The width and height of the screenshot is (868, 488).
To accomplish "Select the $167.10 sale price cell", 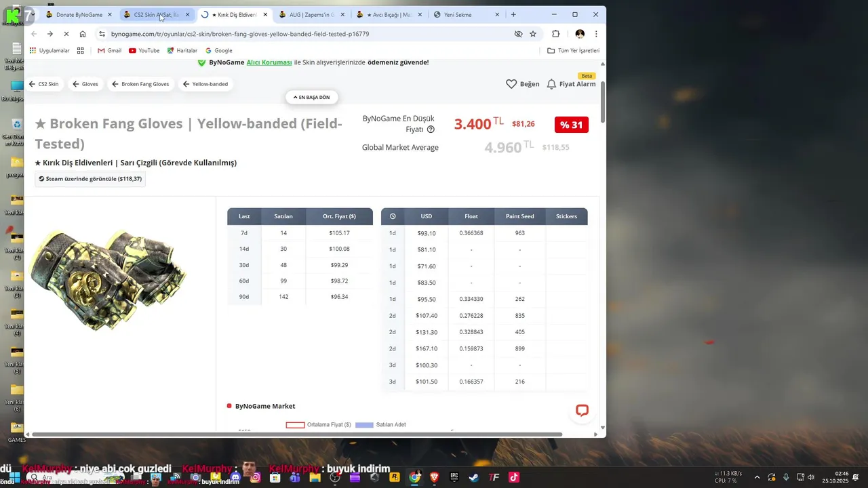I will [x=427, y=348].
